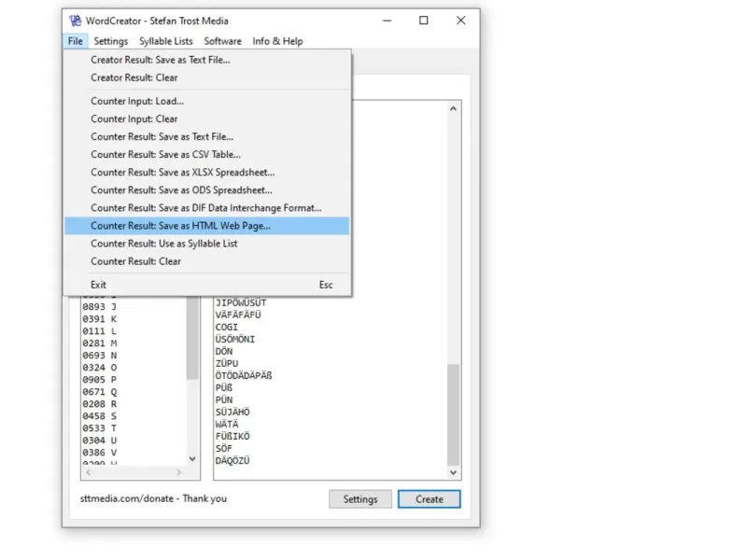Click the counter row 0208 R
Screen dimensions: 747x560
tap(100, 404)
